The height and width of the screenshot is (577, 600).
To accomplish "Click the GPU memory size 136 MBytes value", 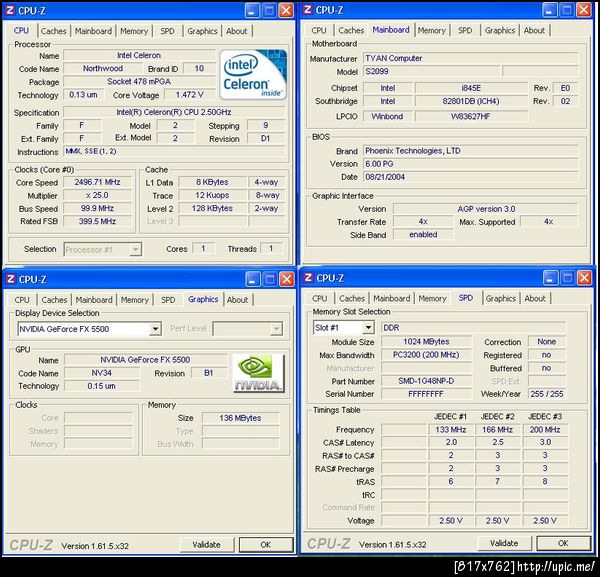I will (x=240, y=418).
